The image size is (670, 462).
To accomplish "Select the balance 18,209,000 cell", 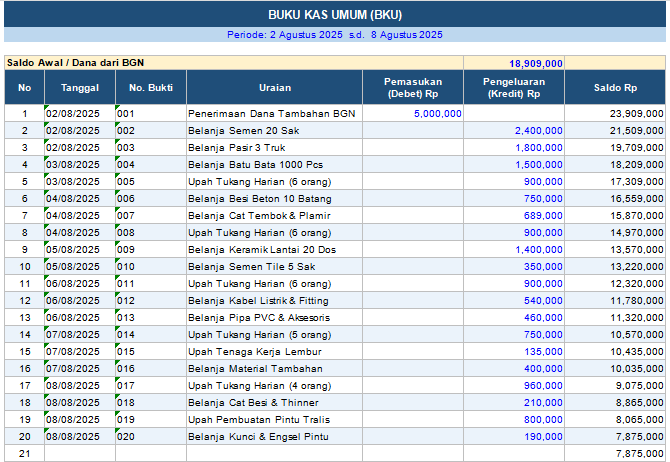I will (615, 165).
